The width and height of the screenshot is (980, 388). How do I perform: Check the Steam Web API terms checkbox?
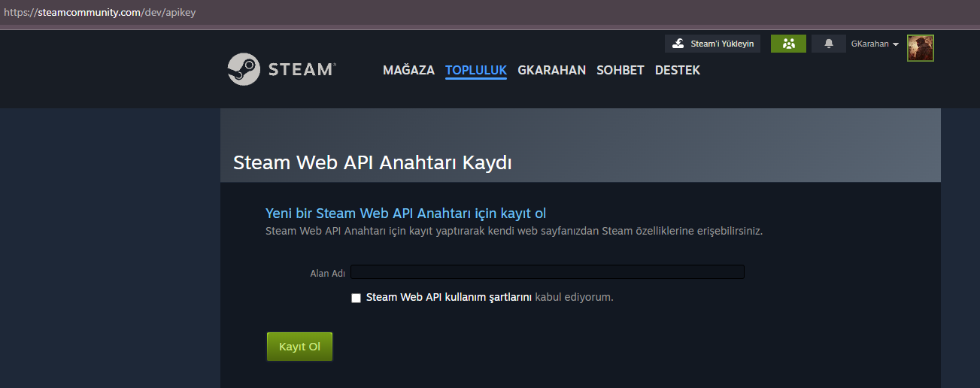[x=356, y=298]
